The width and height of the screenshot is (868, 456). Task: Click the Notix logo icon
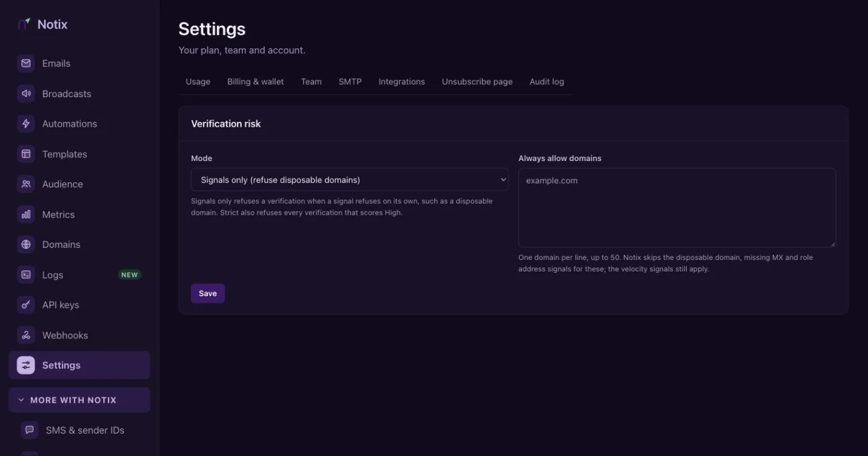24,24
